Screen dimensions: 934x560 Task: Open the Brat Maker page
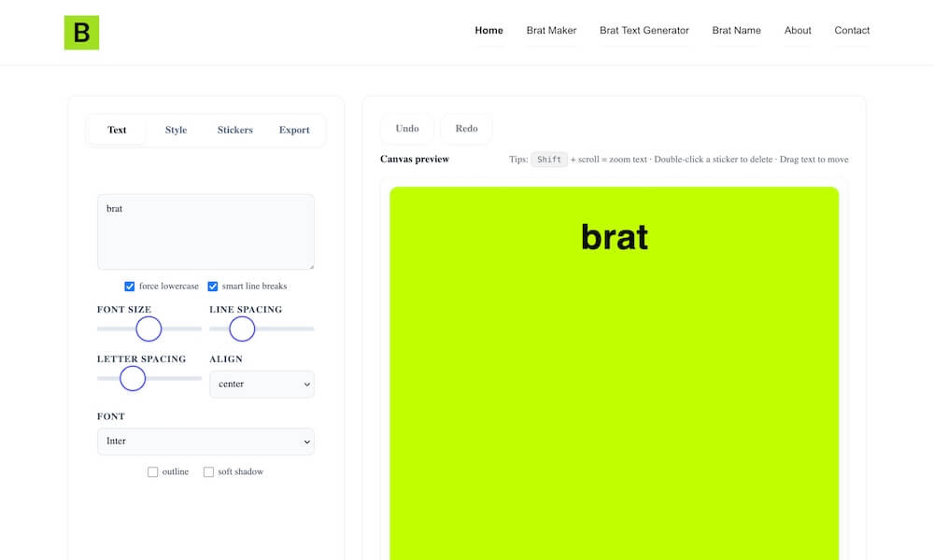tap(551, 30)
